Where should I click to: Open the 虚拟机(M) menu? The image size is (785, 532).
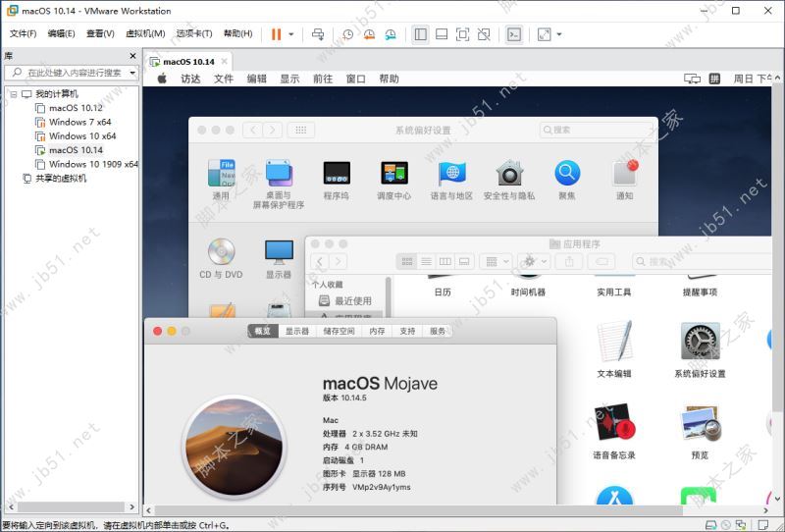click(145, 33)
